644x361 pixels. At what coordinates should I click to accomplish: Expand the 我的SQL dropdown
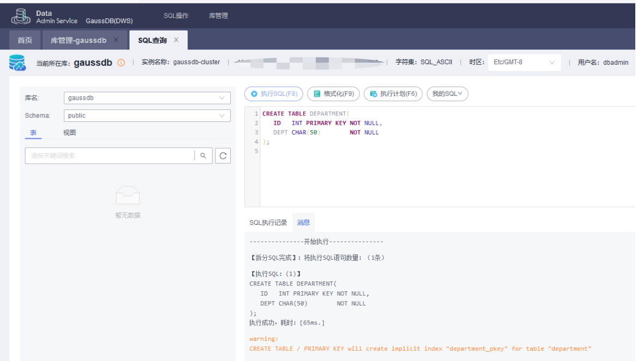tap(447, 94)
